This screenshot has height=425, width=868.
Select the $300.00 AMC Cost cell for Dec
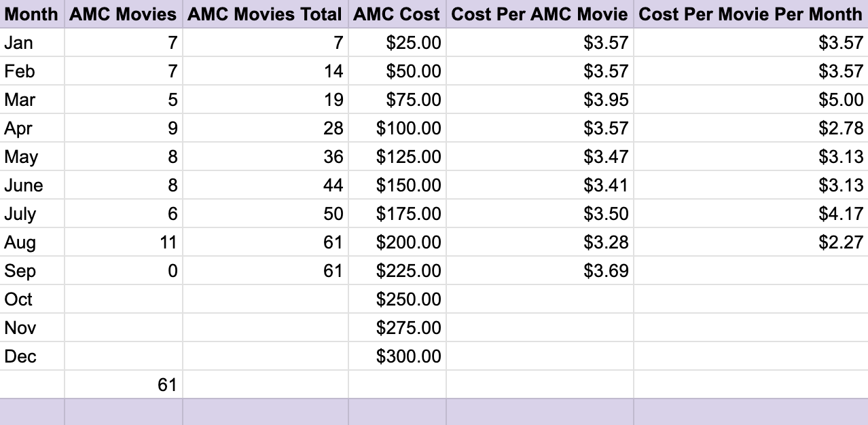pos(397,356)
